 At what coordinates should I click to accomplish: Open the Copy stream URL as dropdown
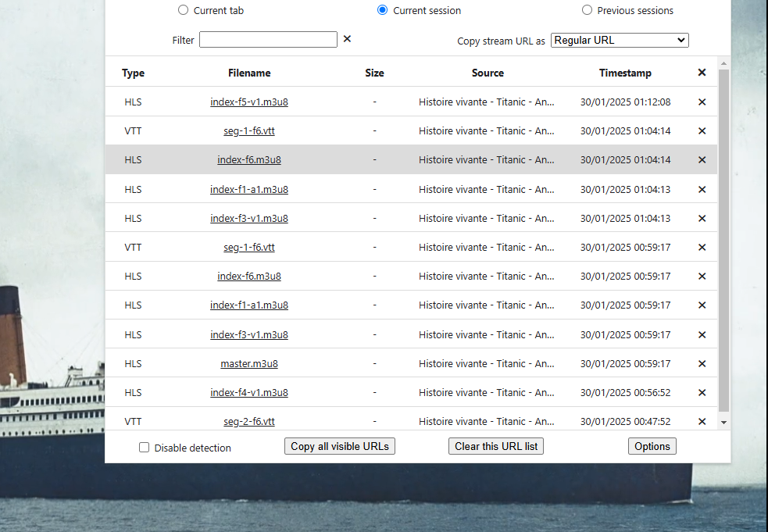click(620, 40)
